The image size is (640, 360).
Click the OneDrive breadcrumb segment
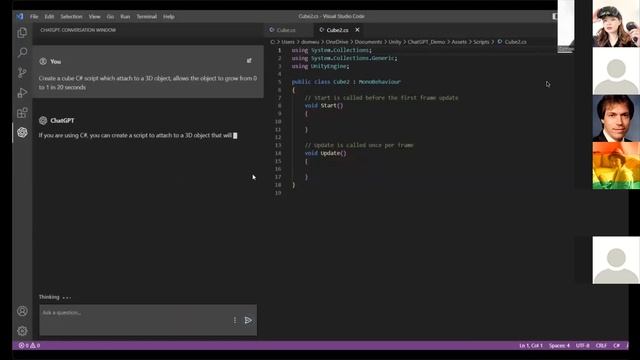point(337,42)
